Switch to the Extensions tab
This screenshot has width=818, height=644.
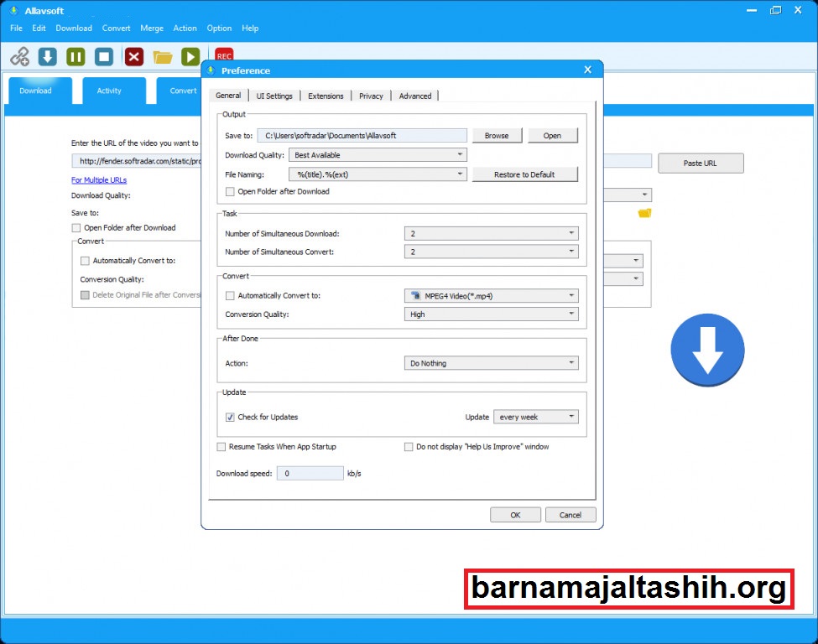click(x=326, y=96)
